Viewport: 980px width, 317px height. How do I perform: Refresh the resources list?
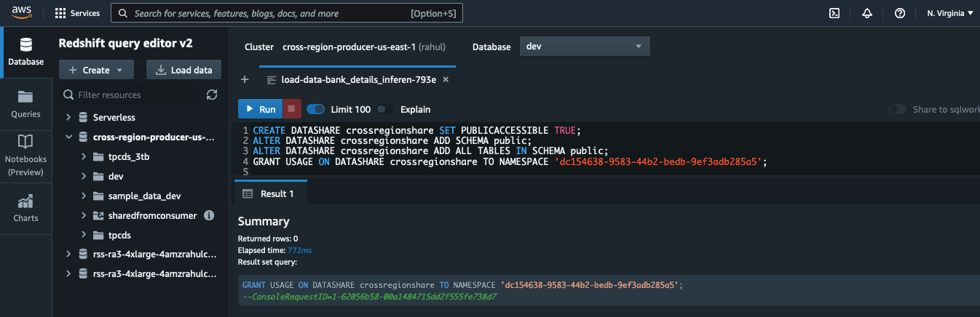212,95
